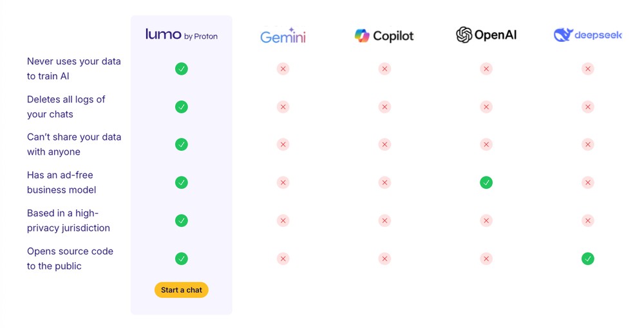Click the 'Has an ad-free business model' label
644x328 pixels.
click(62, 182)
